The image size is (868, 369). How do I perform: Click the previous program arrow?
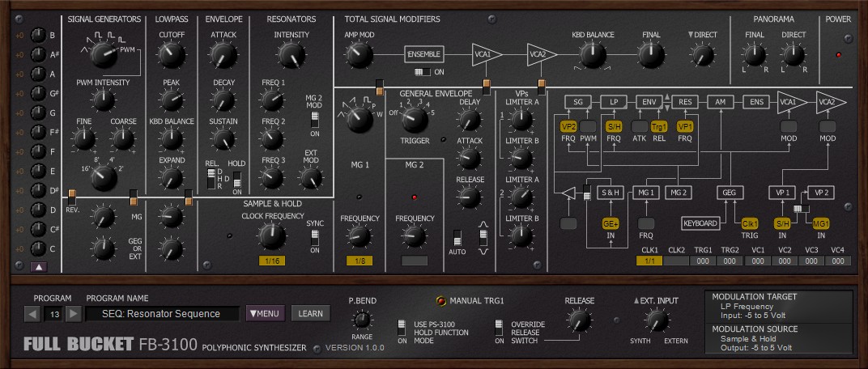[x=32, y=314]
